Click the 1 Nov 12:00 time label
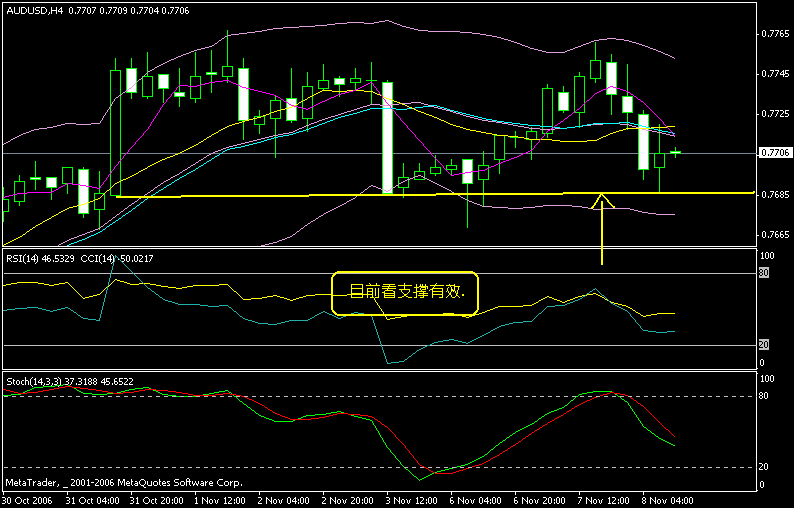794x508 pixels. pyautogui.click(x=220, y=501)
